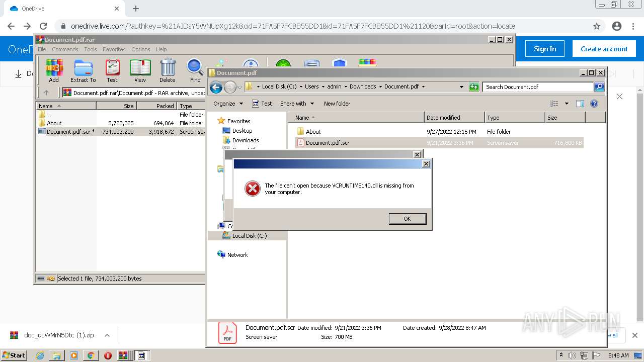This screenshot has height=362, width=644.
Task: Click Explorer's Forward button
Action: click(230, 87)
